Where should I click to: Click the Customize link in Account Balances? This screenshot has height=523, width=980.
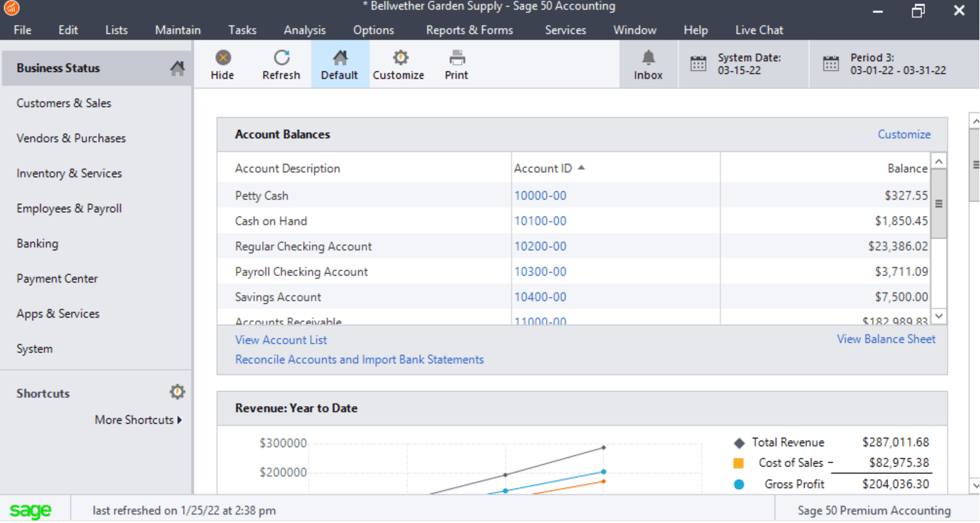pyautogui.click(x=904, y=134)
